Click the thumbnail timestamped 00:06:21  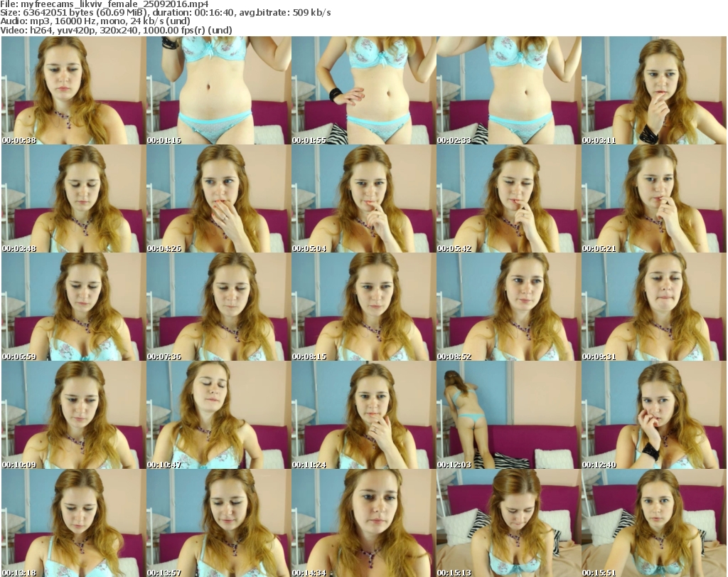pos(653,198)
